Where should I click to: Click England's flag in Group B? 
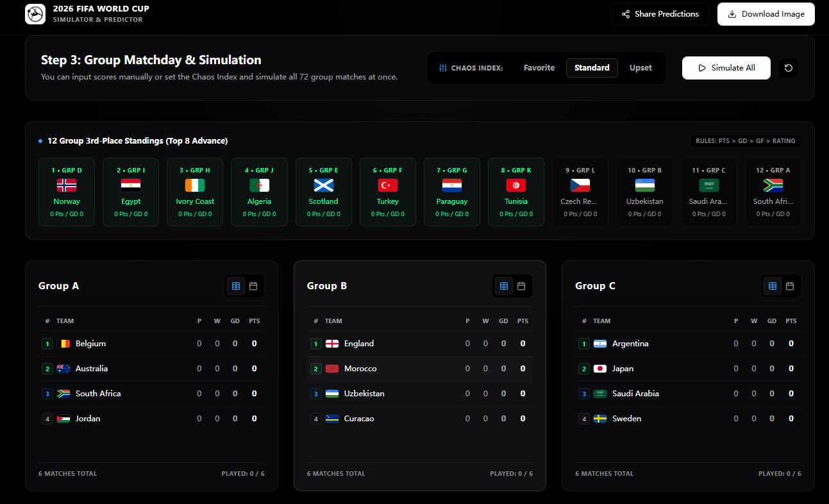332,344
